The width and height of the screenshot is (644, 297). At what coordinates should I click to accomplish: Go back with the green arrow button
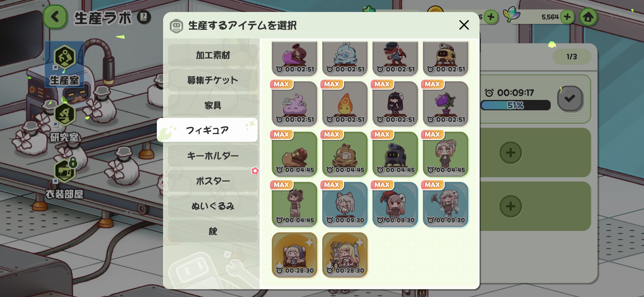pyautogui.click(x=55, y=17)
